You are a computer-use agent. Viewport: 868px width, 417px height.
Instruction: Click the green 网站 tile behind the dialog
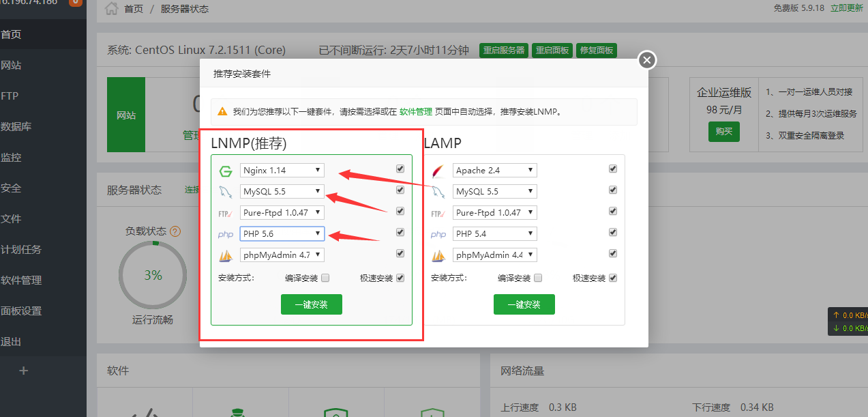point(126,115)
